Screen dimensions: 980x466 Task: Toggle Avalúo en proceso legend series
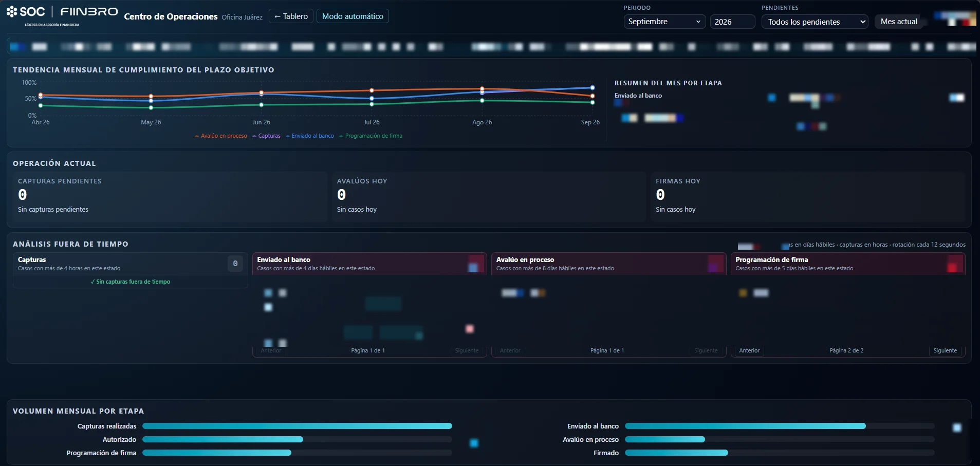[x=221, y=136]
